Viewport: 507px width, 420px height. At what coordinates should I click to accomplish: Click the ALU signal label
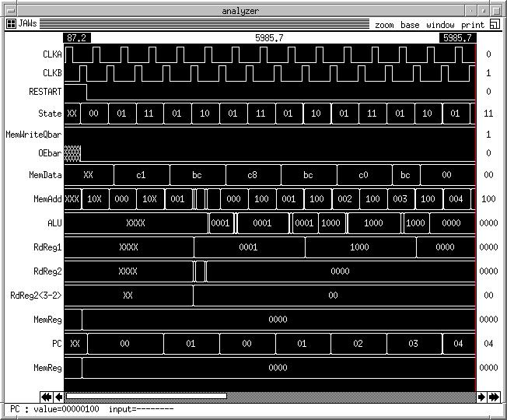coord(54,223)
